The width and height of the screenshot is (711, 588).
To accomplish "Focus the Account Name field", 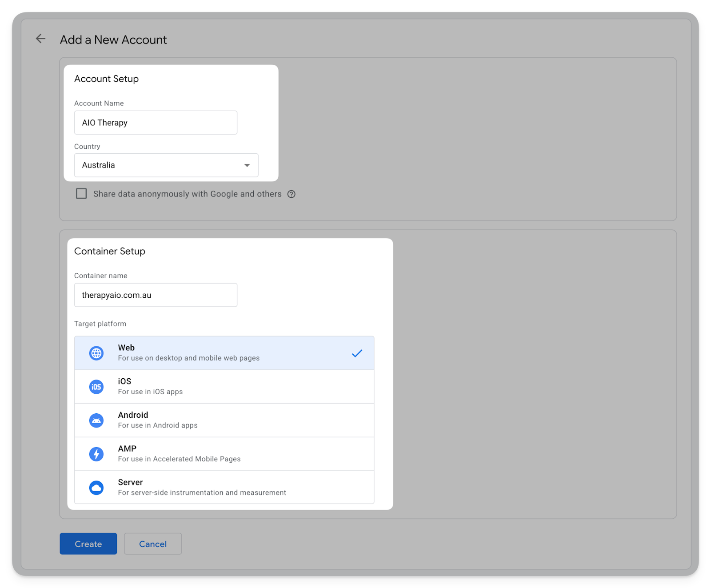I will 156,123.
